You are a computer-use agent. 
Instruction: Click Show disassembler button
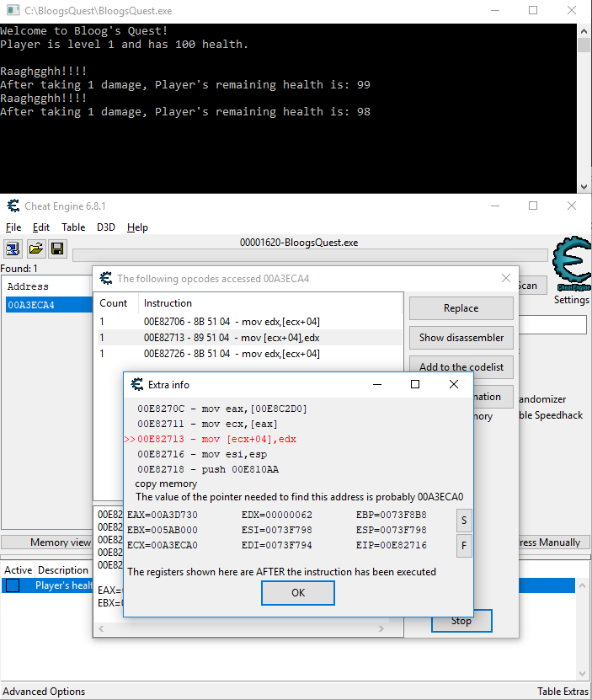[x=461, y=338]
